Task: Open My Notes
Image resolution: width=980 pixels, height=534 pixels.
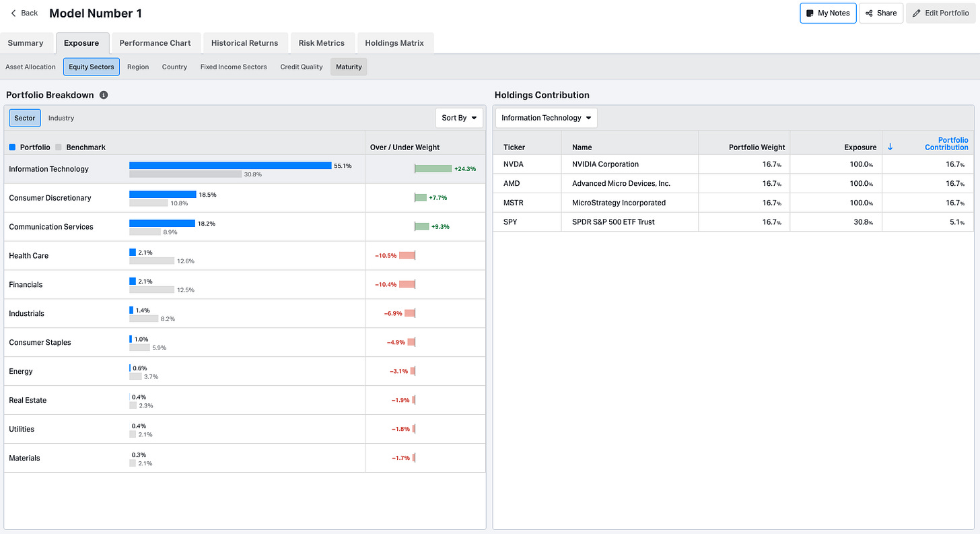Action: click(x=828, y=13)
